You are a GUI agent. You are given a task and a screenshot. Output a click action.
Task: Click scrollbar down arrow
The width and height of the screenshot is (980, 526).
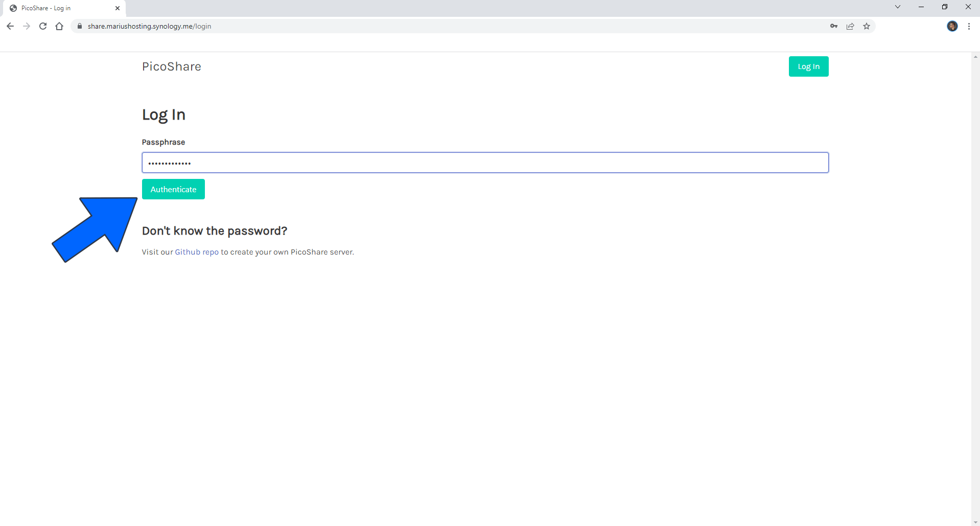[975, 522]
